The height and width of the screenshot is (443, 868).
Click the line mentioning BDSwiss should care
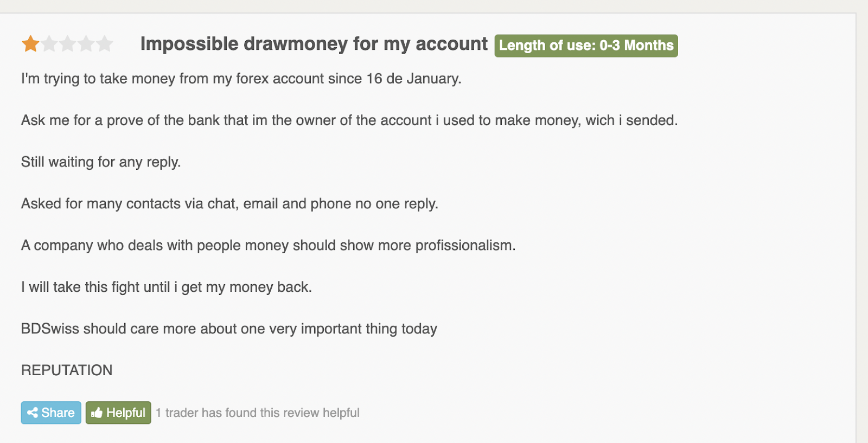tap(229, 329)
